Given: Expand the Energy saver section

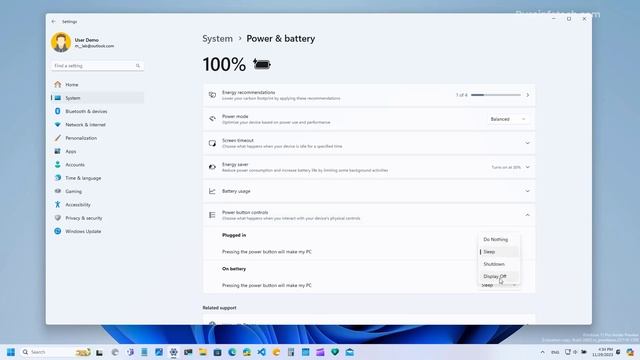Looking at the screenshot, I should coord(527,167).
